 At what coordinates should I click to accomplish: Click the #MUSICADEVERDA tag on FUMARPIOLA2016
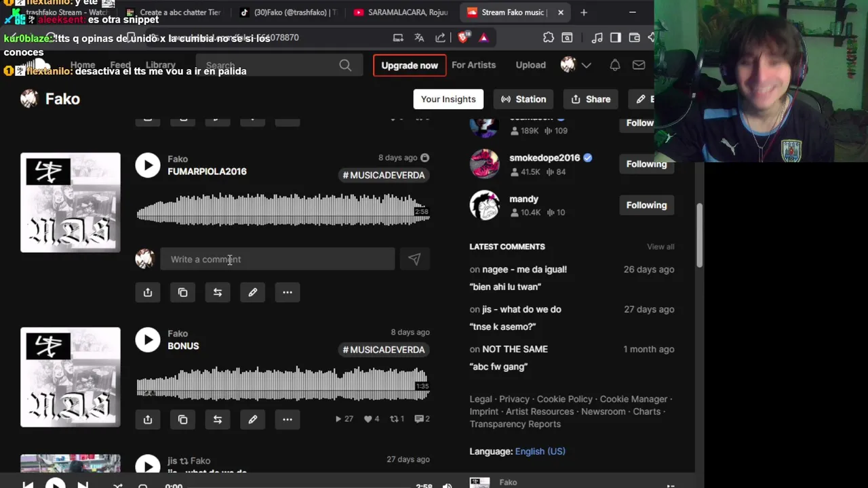pyautogui.click(x=384, y=175)
